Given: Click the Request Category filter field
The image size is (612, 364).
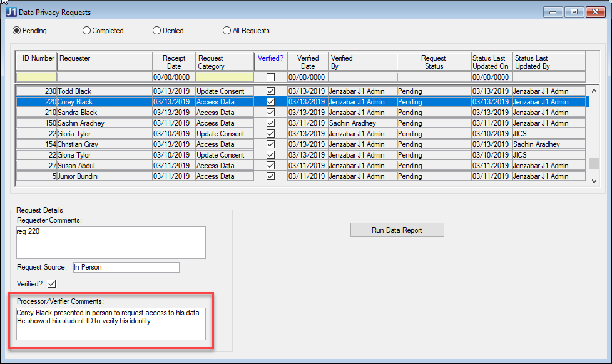Looking at the screenshot, I should pos(225,78).
